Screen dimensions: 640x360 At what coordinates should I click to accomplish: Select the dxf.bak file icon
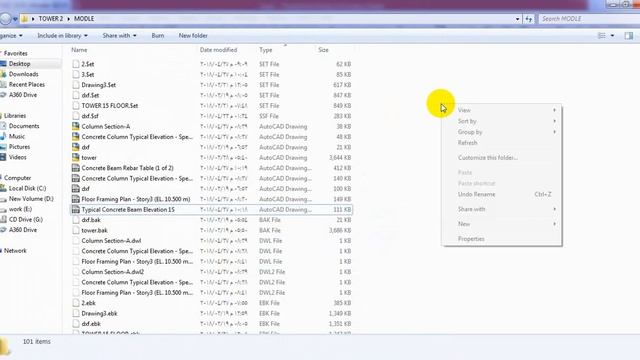coord(76,220)
